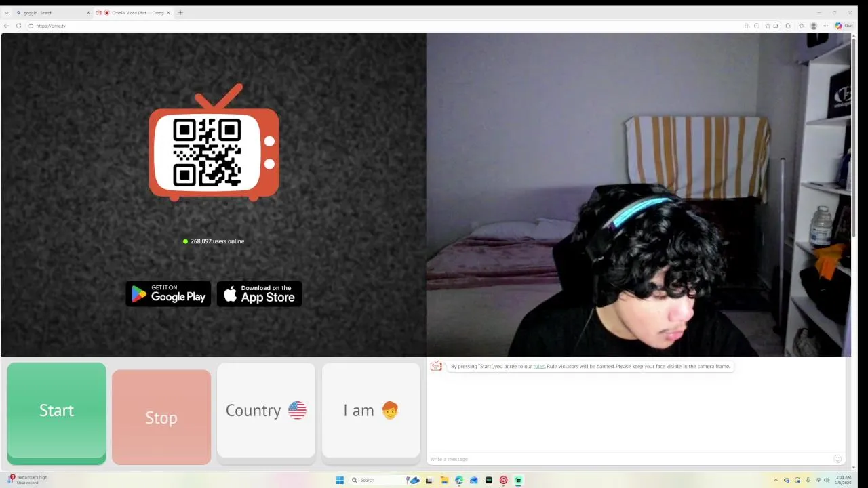Open the weather widget on the taskbar
Screen dimensions: 868x488
tap(28, 479)
